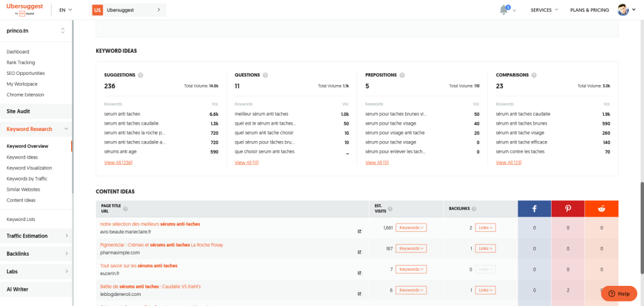The image size is (644, 306).
Task: Open the Dashboard sidebar item
Action: 18,52
